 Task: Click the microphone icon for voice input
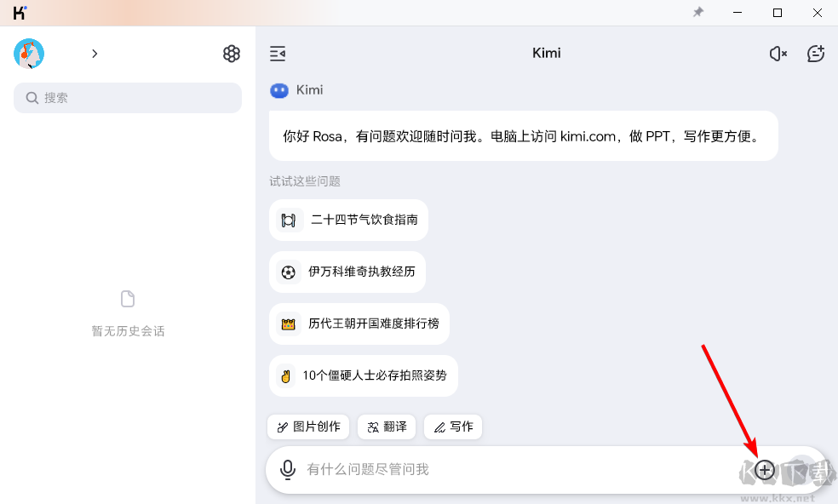point(287,469)
